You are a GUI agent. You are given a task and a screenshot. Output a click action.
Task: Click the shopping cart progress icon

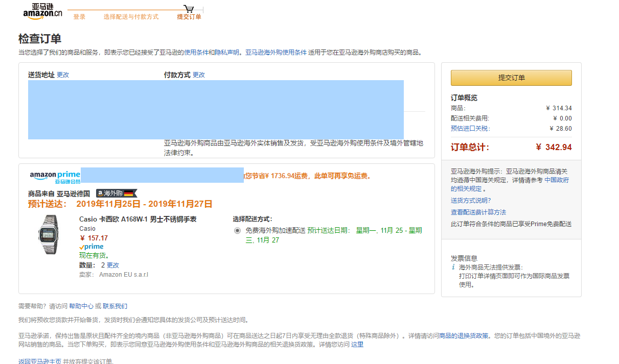189,9
